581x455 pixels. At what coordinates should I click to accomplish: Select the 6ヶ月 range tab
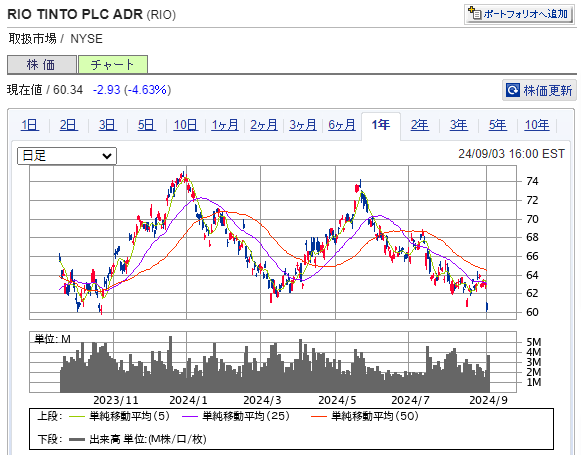[342, 125]
